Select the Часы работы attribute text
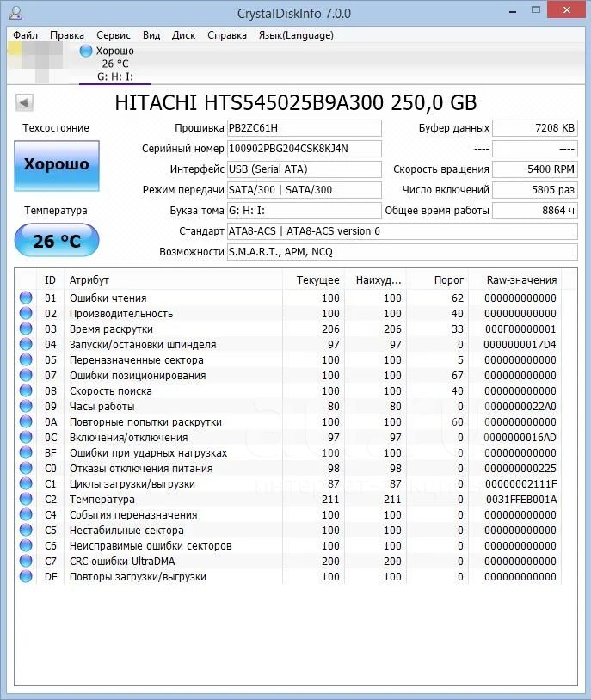 102,407
